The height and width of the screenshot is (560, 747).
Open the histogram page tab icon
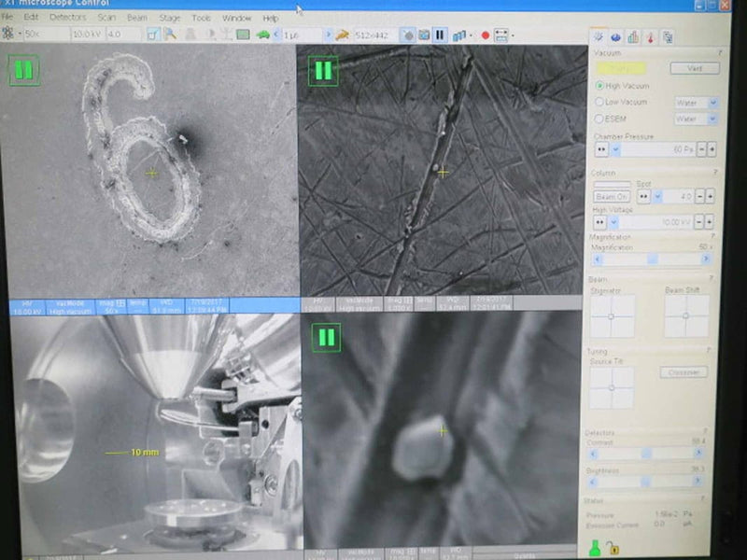pyautogui.click(x=633, y=37)
